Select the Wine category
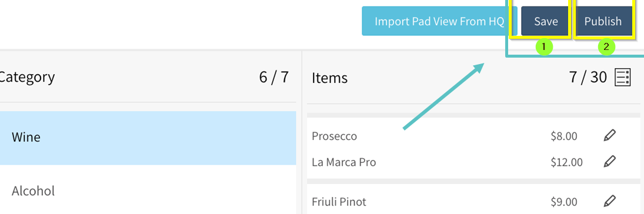This screenshot has width=644, height=214. coord(148,138)
